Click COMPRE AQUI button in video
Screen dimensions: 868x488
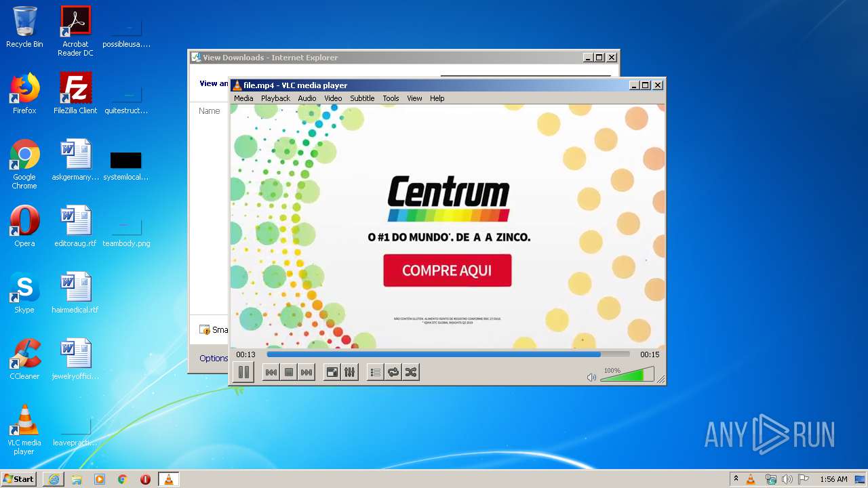click(x=447, y=270)
